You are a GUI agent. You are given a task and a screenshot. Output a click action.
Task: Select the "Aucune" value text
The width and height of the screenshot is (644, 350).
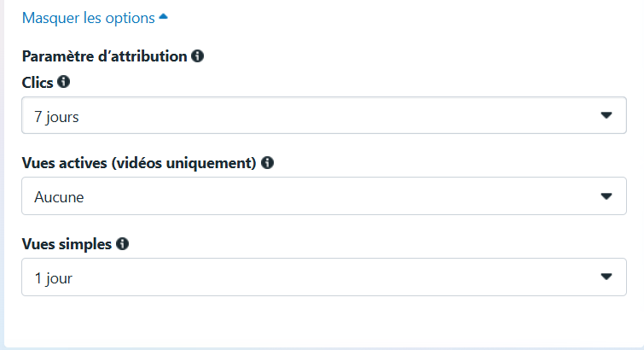click(x=59, y=197)
